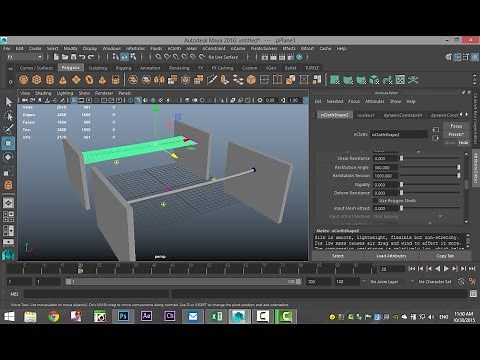Screen dimensions: 480x360
Task: Toggle No Live Surface magnet icon
Action: click(202, 57)
